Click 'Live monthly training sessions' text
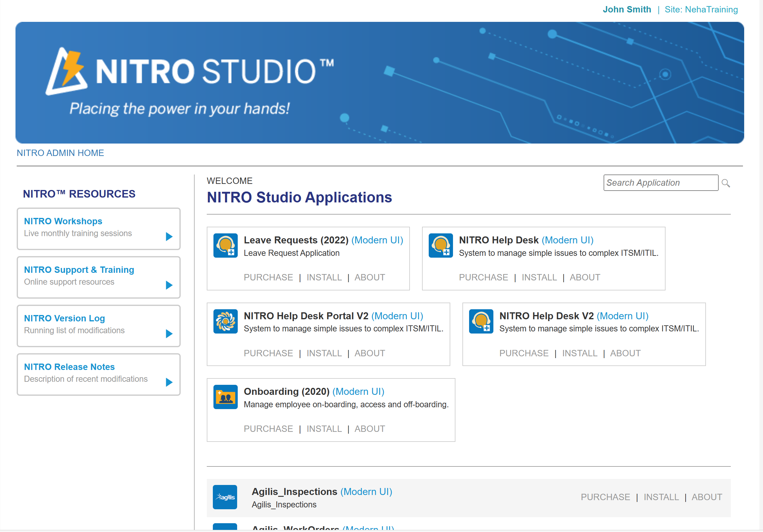 [78, 233]
